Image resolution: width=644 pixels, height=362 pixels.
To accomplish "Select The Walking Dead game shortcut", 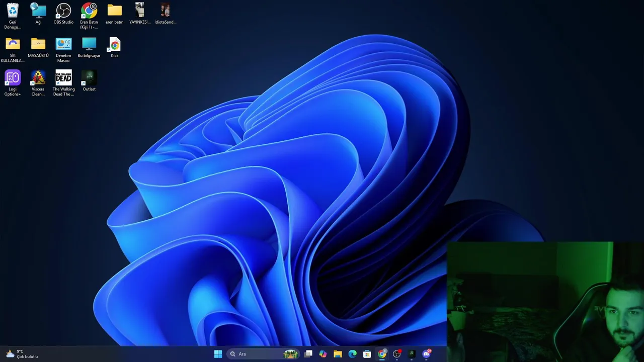I will pos(63,83).
